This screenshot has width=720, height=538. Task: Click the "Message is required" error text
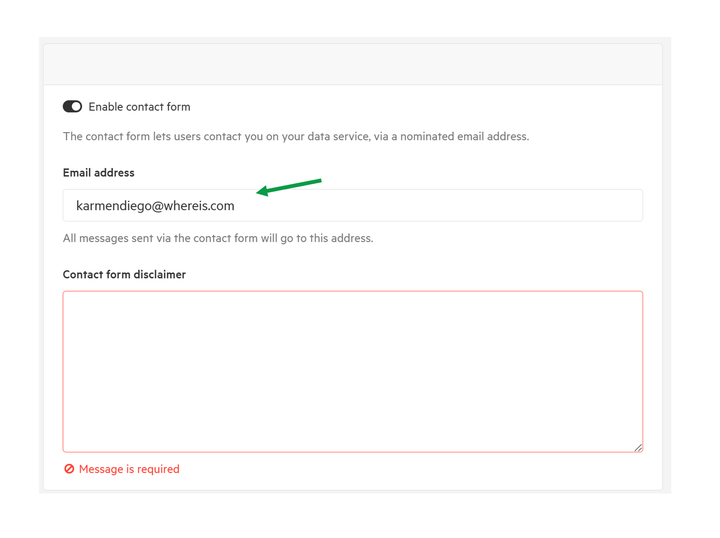coord(129,469)
